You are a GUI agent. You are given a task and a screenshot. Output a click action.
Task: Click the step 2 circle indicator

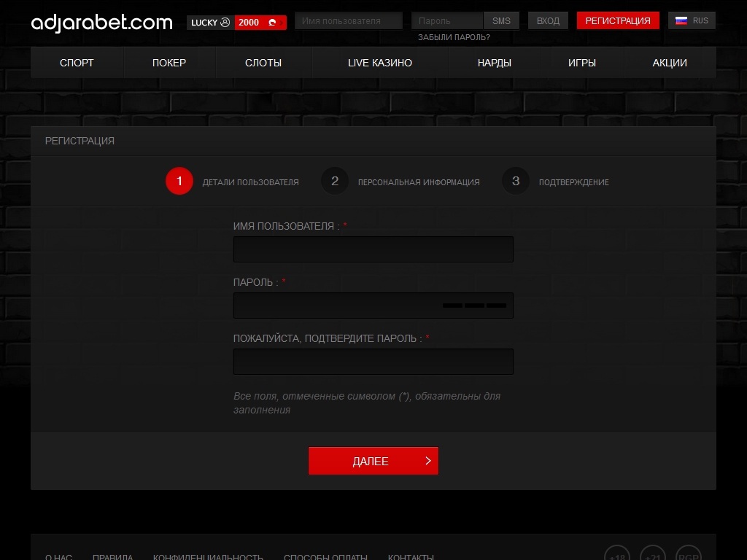point(335,182)
